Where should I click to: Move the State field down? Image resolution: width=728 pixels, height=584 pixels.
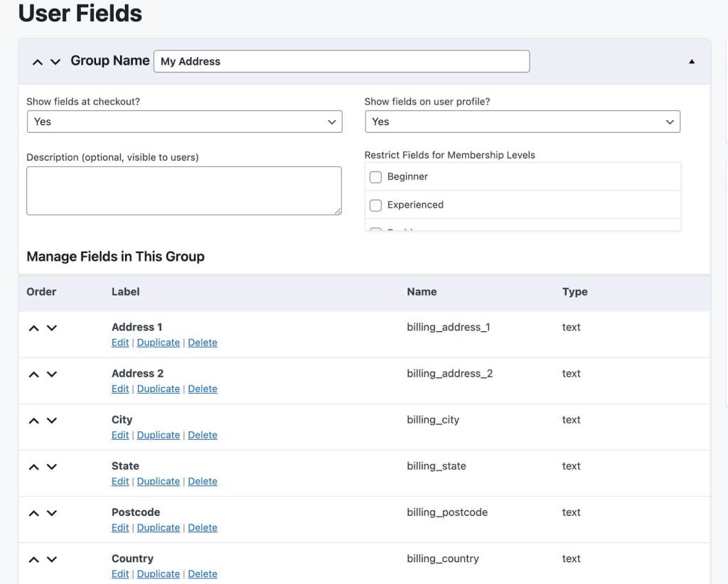pyautogui.click(x=50, y=466)
